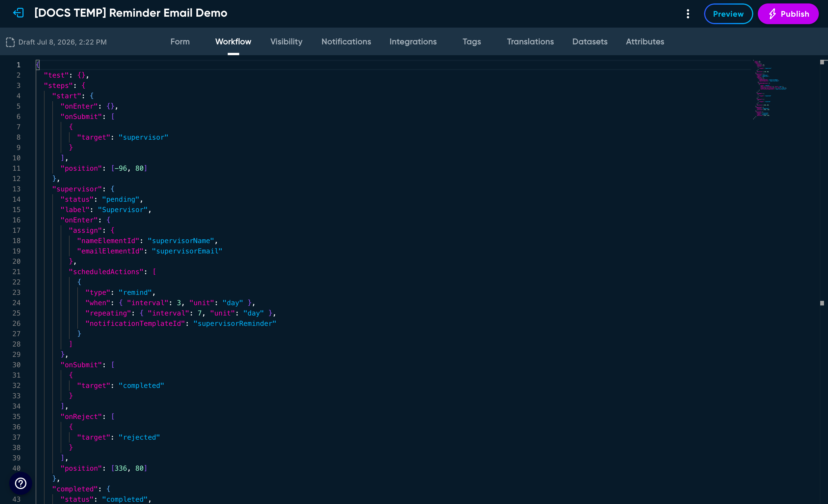This screenshot has width=828, height=504.
Task: Click the Preview button
Action: coord(728,14)
